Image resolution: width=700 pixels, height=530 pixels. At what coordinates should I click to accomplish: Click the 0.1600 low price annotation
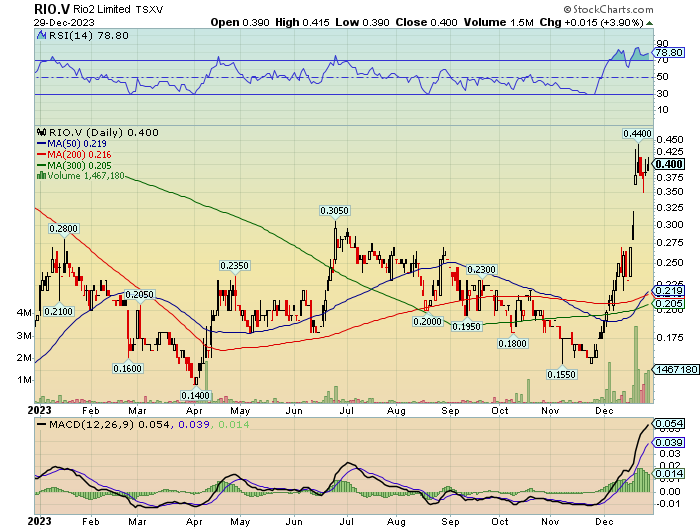pyautogui.click(x=127, y=368)
